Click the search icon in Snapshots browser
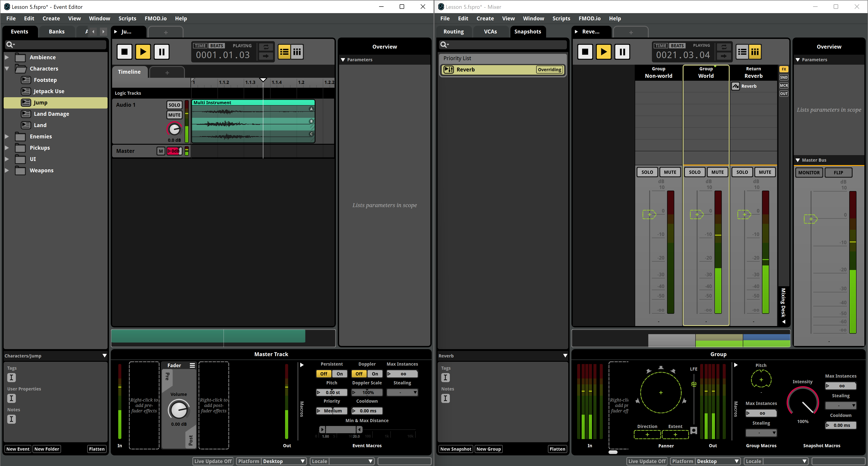868x466 pixels. 444,45
